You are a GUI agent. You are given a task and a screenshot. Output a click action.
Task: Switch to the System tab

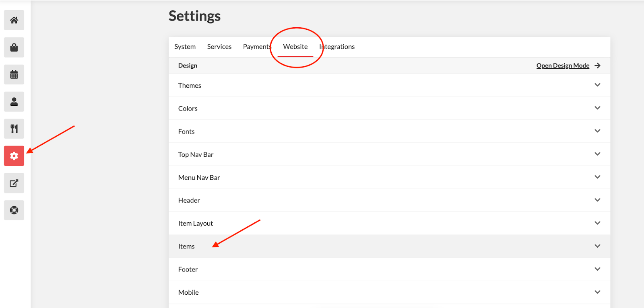pos(185,47)
